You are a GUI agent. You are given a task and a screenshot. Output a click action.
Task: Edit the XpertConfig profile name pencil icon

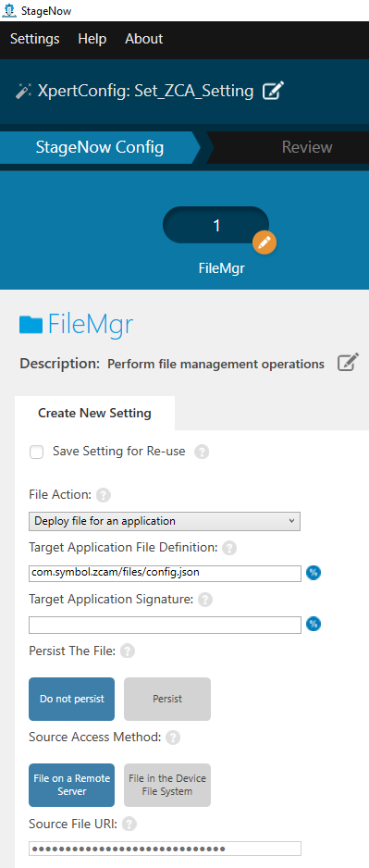click(273, 91)
